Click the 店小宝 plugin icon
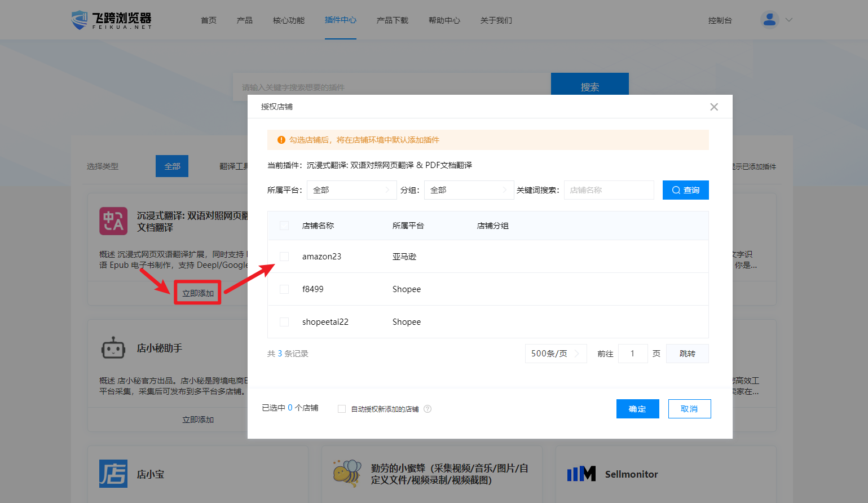The height and width of the screenshot is (503, 868). click(113, 474)
